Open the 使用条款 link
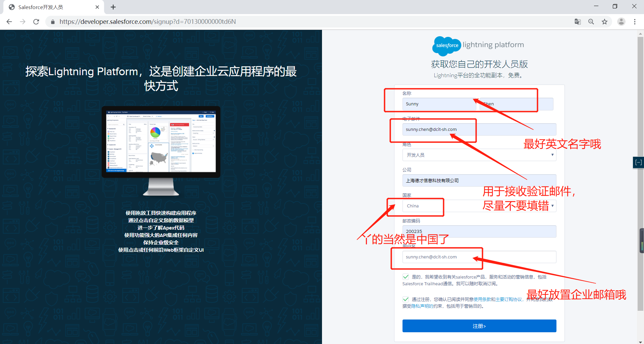 (x=482, y=299)
